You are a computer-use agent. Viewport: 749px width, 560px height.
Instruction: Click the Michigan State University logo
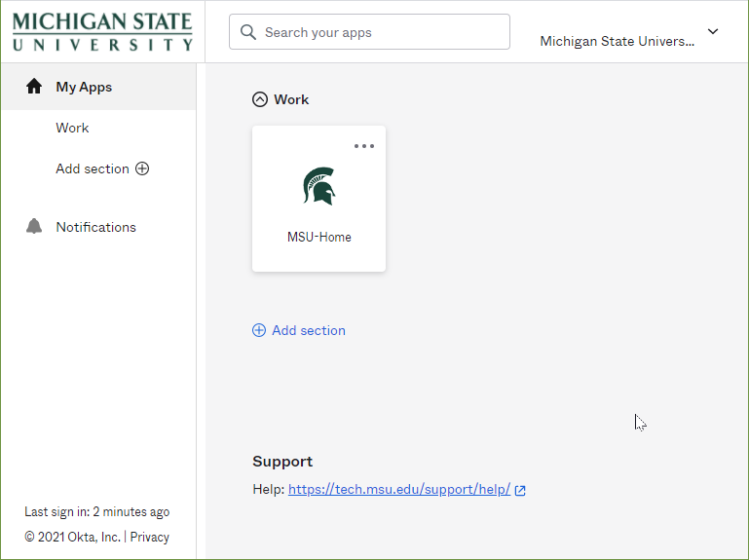(102, 32)
